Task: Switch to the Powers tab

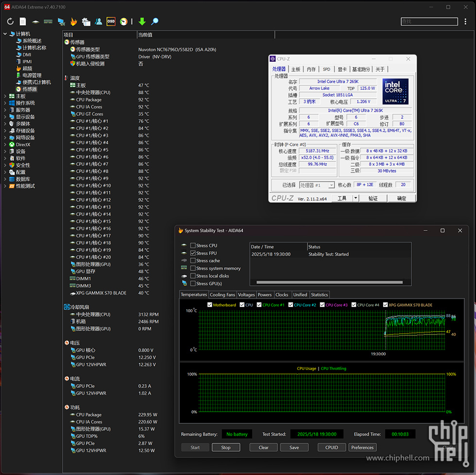Action: tap(265, 295)
